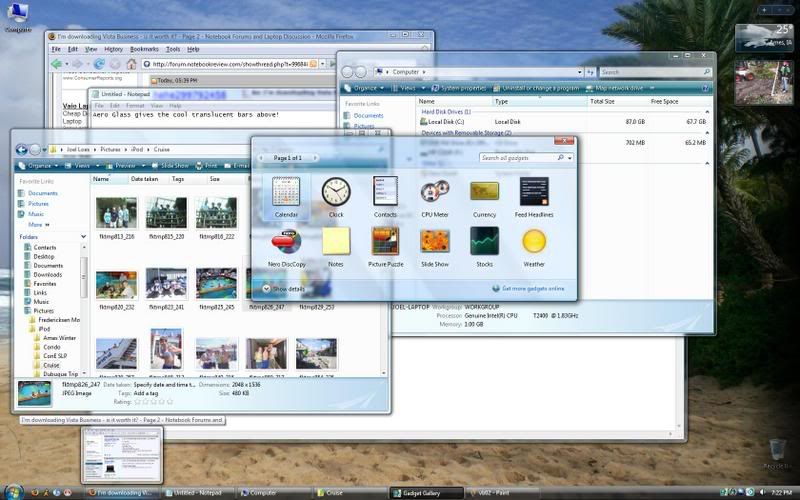Viewport: 800px width, 500px height.
Task: Select the Calendar gadget
Action: 286,197
